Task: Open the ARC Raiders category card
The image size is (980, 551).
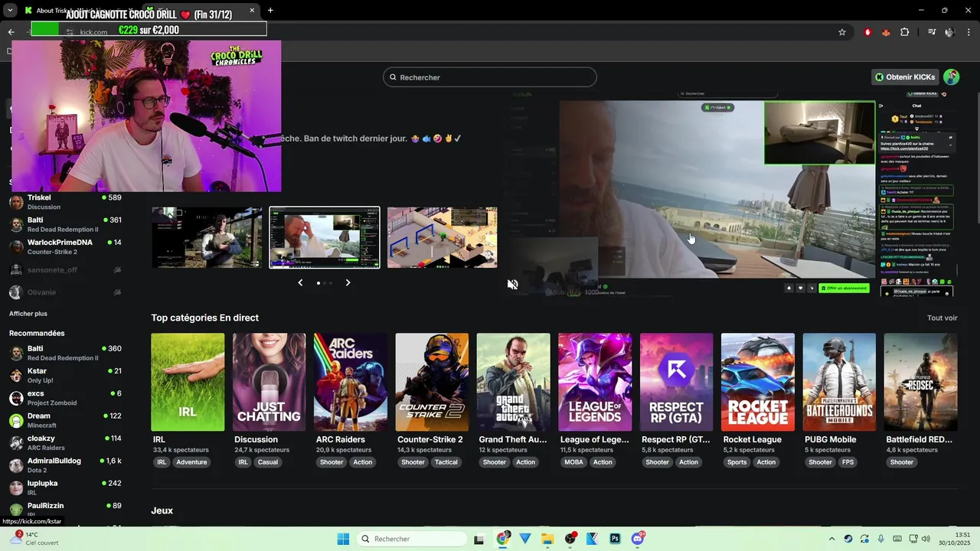Action: tap(351, 382)
